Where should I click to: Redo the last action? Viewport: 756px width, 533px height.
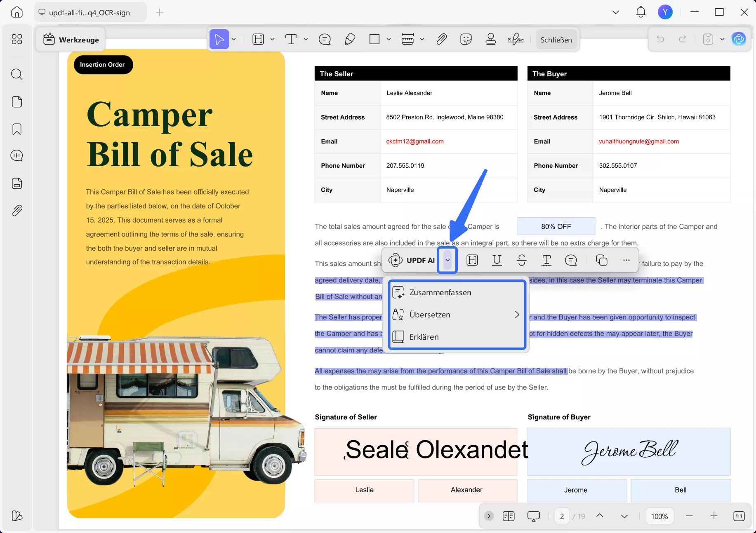pyautogui.click(x=683, y=39)
